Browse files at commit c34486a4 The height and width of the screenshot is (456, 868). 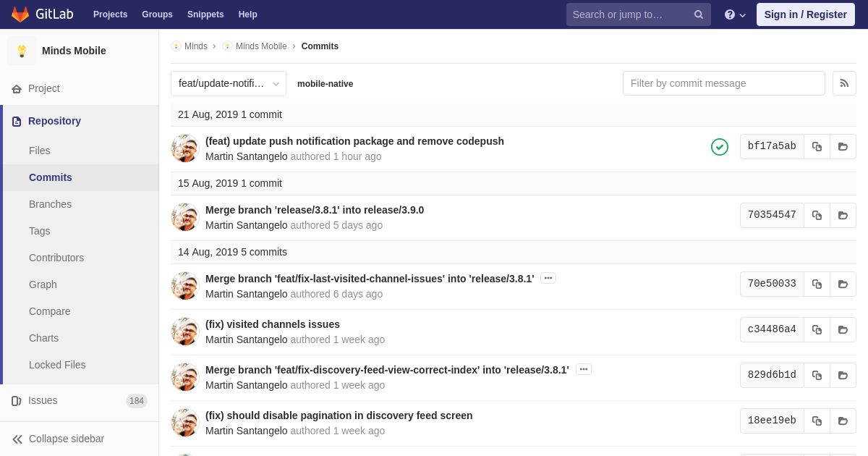point(843,329)
